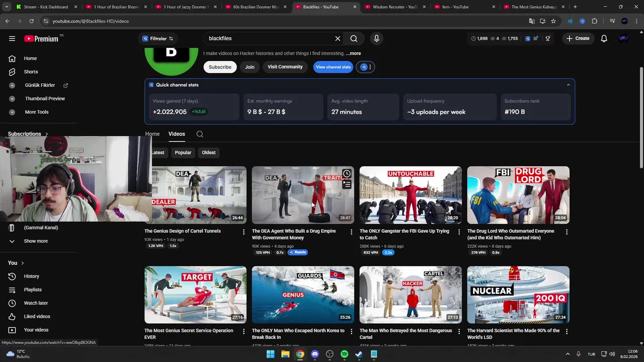Switch to The Most Genius Kidnapp tab

click(533, 7)
